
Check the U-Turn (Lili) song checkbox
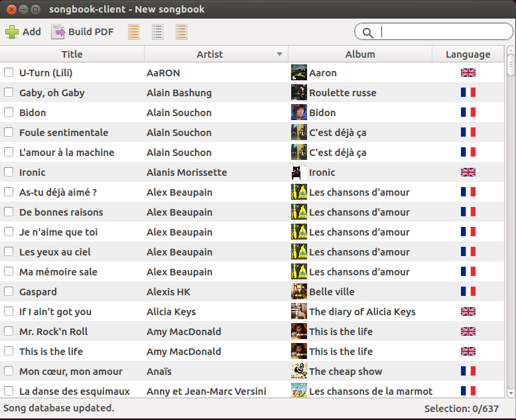coord(9,73)
